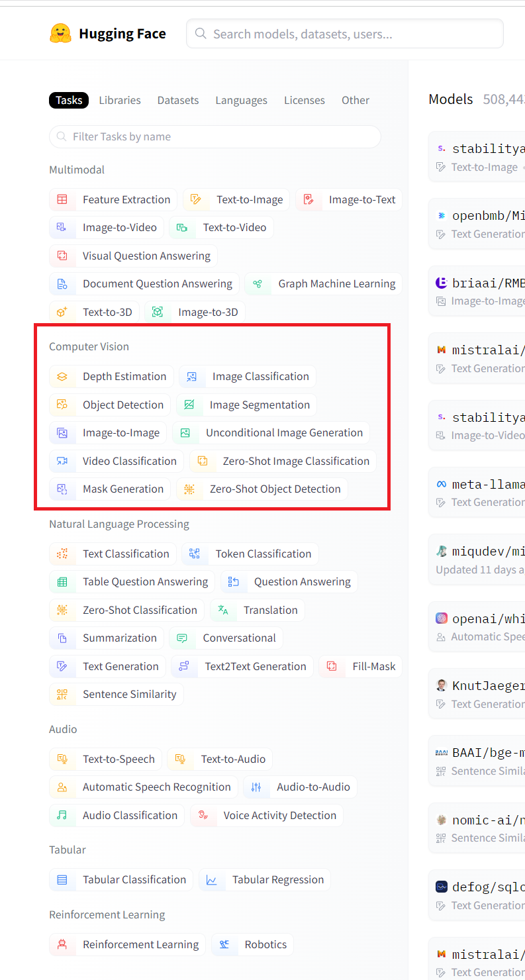Filter by Voice Activity Detection

pos(267,815)
